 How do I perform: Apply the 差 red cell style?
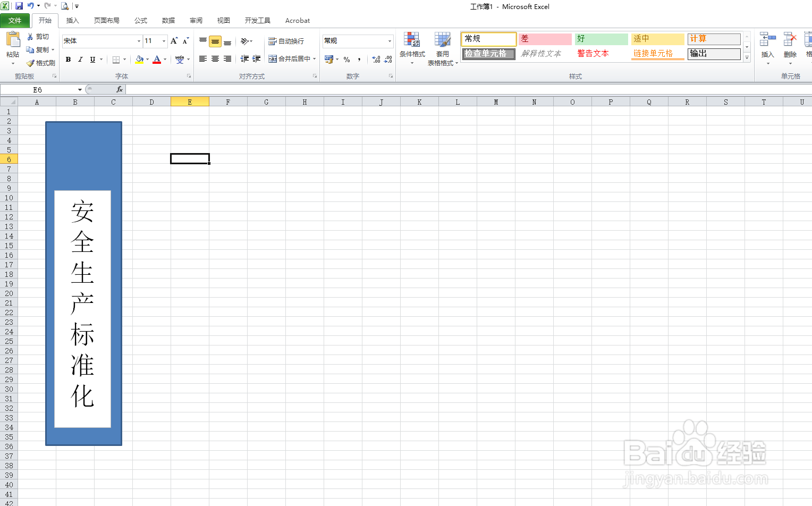(545, 39)
